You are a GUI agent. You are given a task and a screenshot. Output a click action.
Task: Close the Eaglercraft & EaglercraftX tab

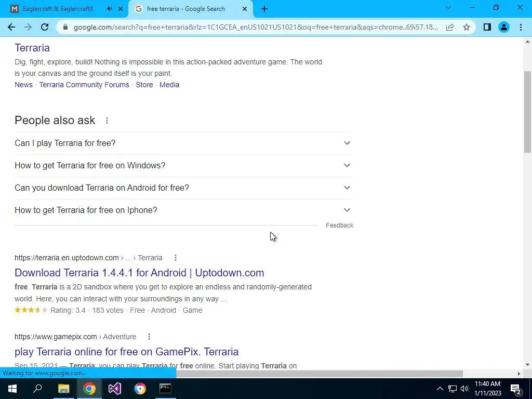tap(121, 9)
